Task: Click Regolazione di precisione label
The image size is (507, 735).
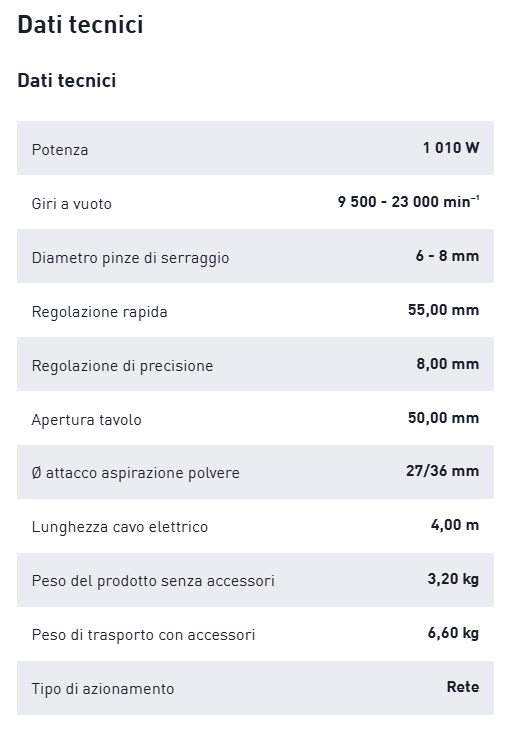Action: point(122,366)
